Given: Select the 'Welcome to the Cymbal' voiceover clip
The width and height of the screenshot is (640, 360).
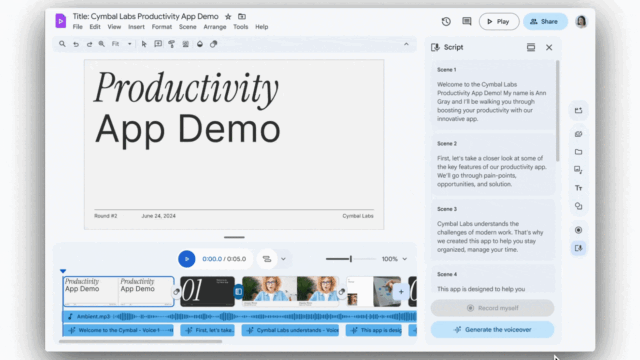Looking at the screenshot, I should tap(118, 330).
